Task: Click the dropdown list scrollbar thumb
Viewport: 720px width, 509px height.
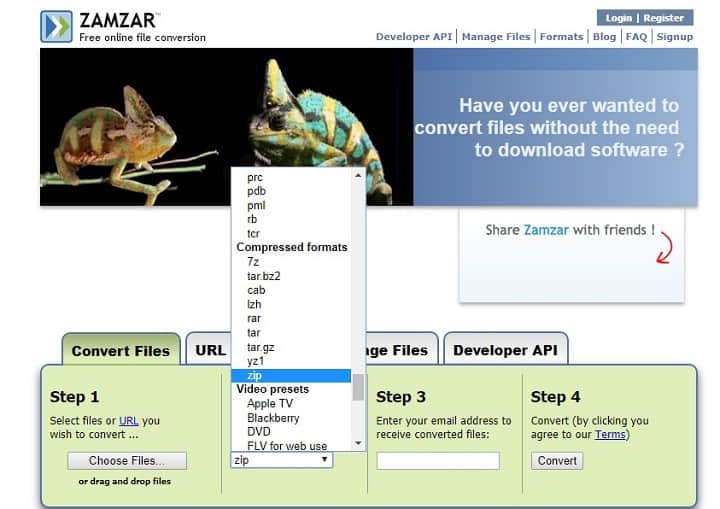Action: tap(358, 387)
